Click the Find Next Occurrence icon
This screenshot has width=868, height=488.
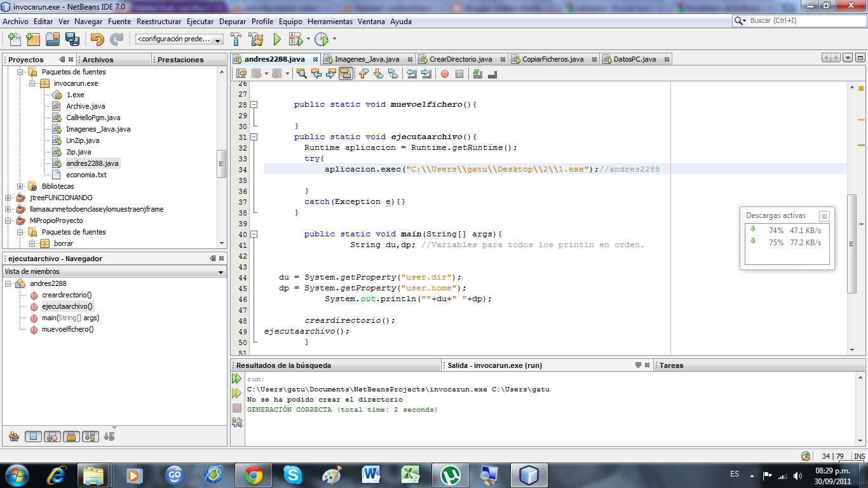[331, 74]
